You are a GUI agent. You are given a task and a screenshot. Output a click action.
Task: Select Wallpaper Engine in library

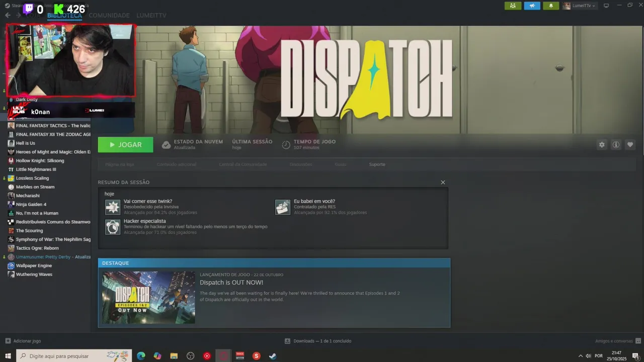tap(34, 265)
